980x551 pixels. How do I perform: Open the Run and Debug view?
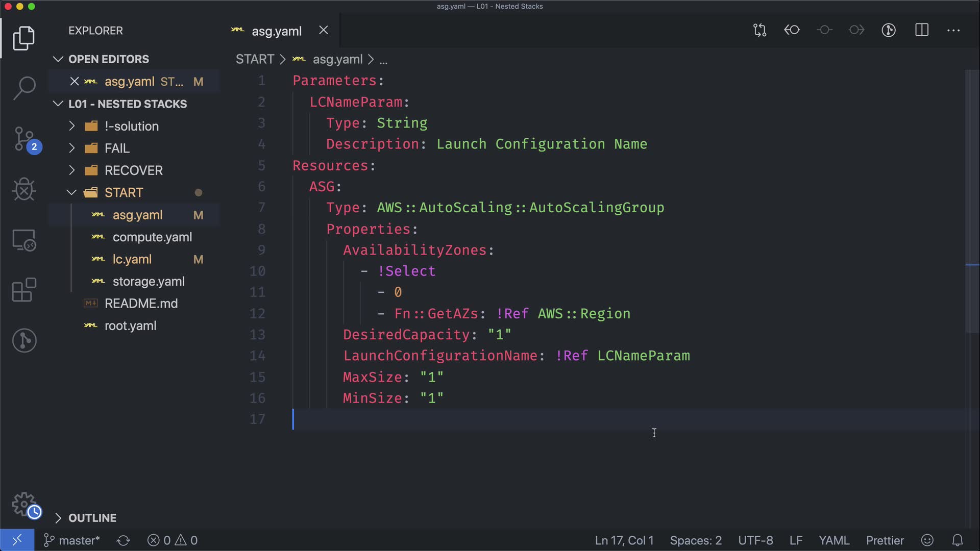coord(24,189)
